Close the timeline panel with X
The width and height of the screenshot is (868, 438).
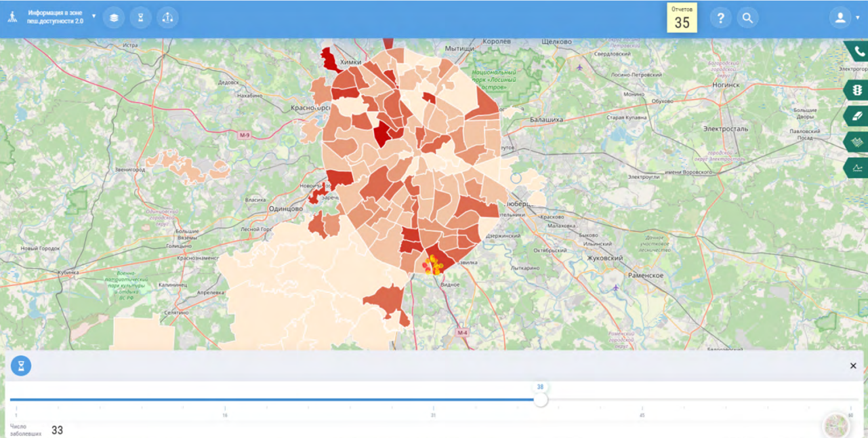(x=853, y=366)
